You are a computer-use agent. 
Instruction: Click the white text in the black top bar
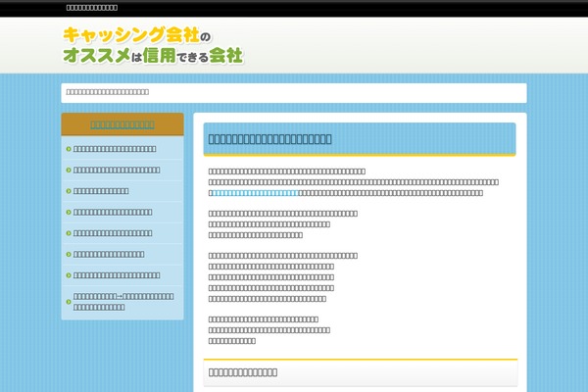coord(99,8)
